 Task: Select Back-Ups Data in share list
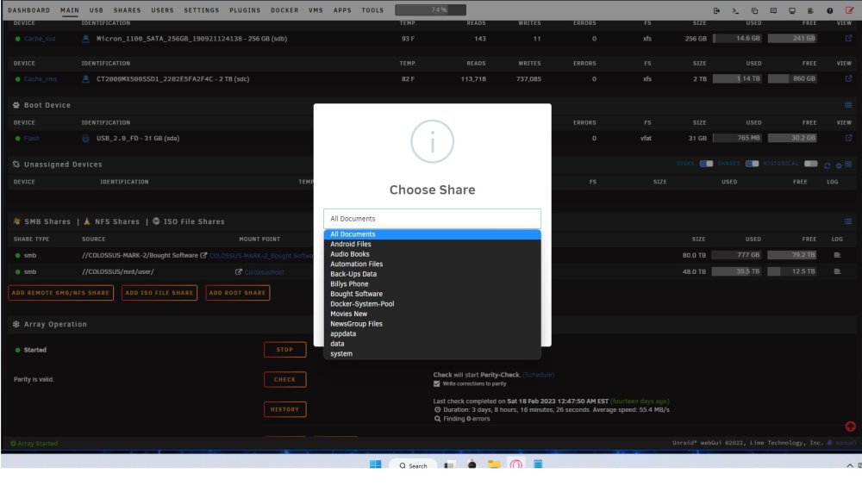(432, 274)
